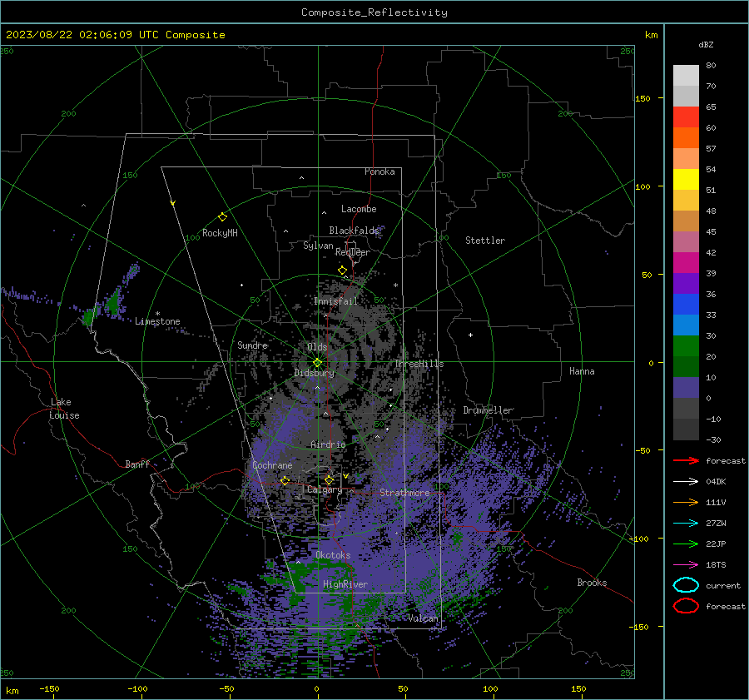Click the yellow diamond marker above Calgary
Image resolution: width=749 pixels, height=700 pixels.
point(329,479)
